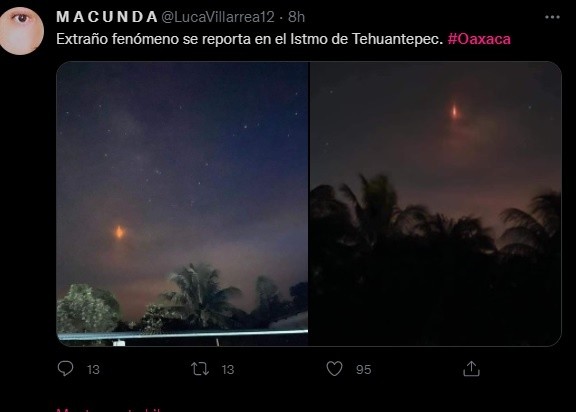The image size is (576, 412).
Task: Open the 8h timestamp permalink
Action: click(296, 17)
